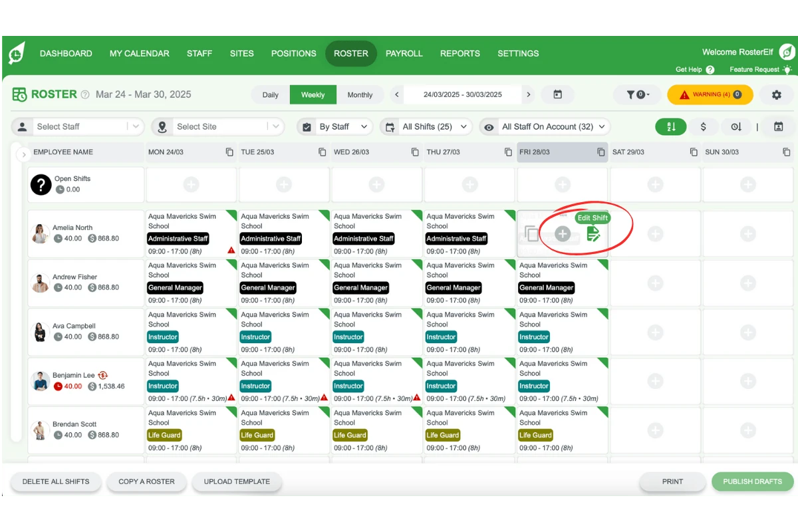Add shift for Brendan Scott on Saturday
798x532 pixels.
[x=655, y=431]
